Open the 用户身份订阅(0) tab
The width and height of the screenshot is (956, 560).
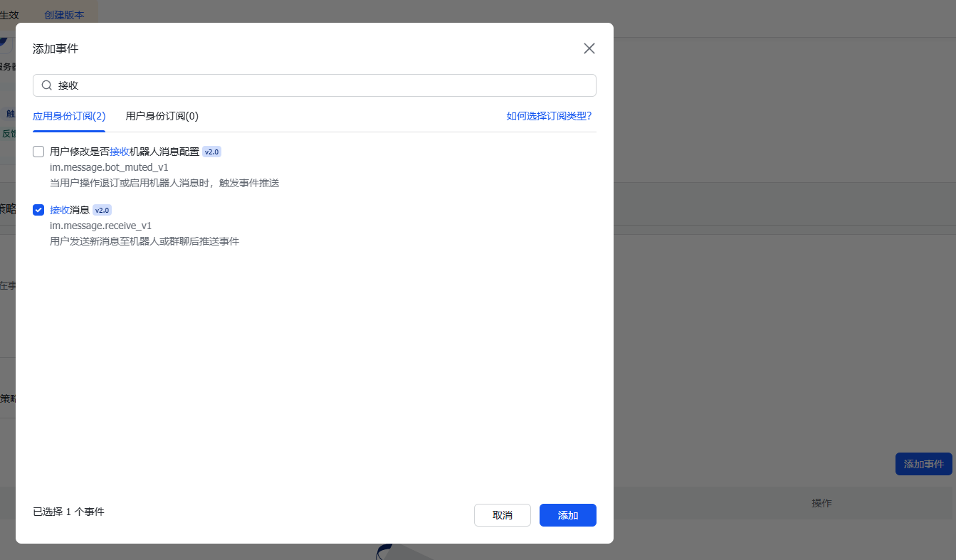coord(162,116)
